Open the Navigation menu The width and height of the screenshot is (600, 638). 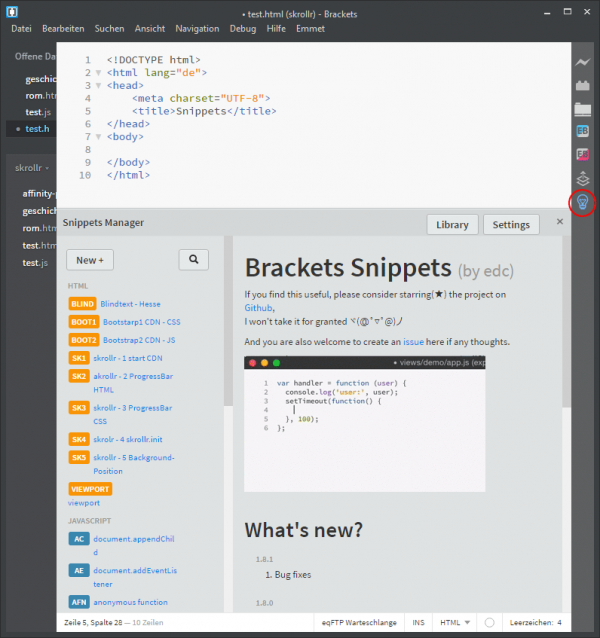[x=197, y=28]
